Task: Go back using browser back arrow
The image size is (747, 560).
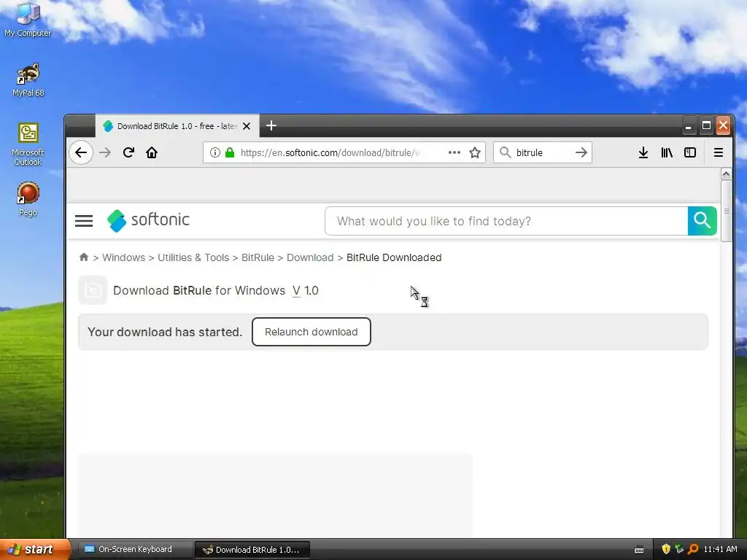Action: (81, 152)
